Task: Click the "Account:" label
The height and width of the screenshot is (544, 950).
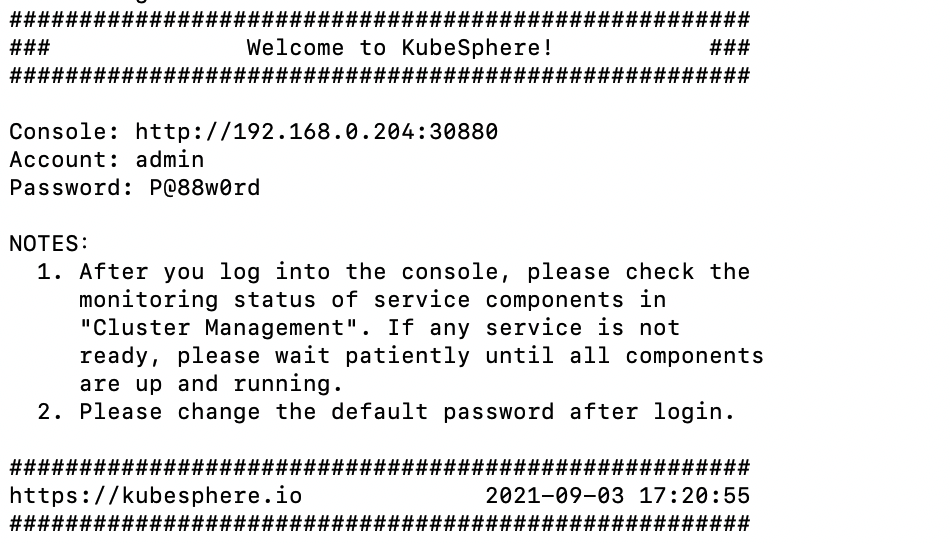Action: click(65, 160)
